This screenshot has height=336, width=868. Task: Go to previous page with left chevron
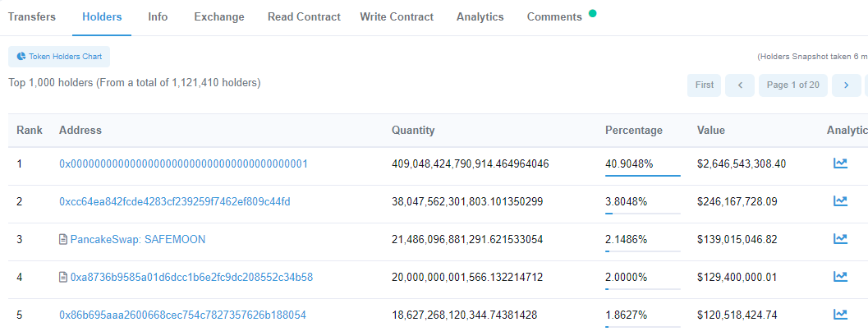tap(740, 85)
